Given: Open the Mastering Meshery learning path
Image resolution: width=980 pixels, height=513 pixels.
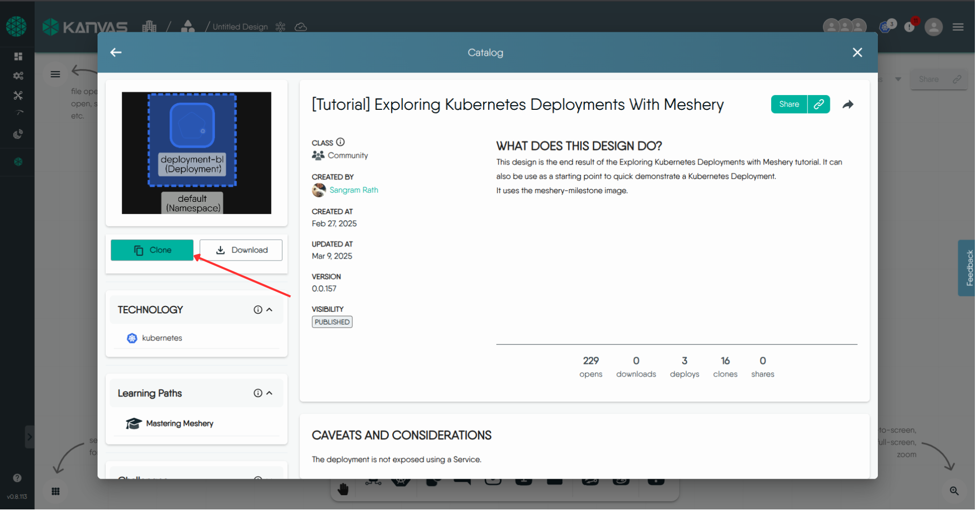Looking at the screenshot, I should coord(179,424).
